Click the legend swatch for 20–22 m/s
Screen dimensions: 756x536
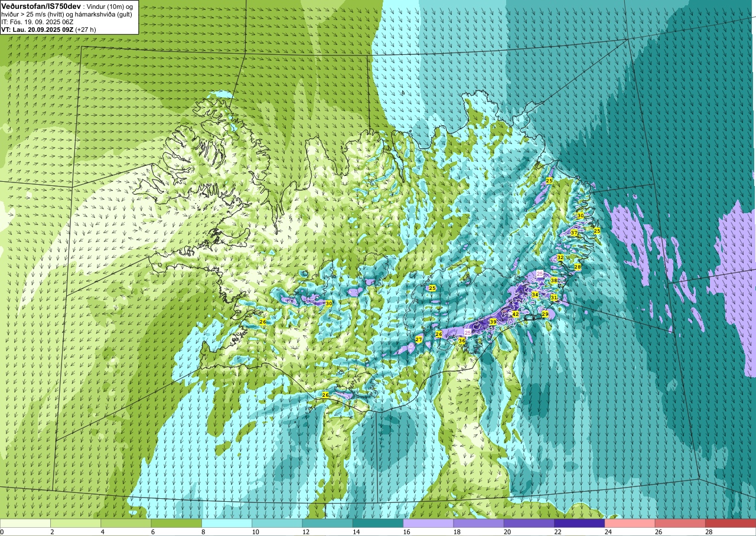(529, 523)
